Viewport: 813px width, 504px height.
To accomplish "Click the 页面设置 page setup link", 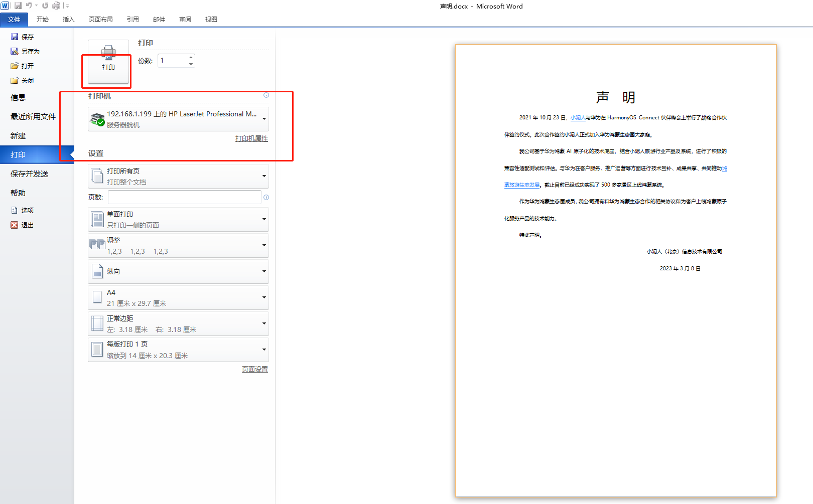I will click(254, 369).
